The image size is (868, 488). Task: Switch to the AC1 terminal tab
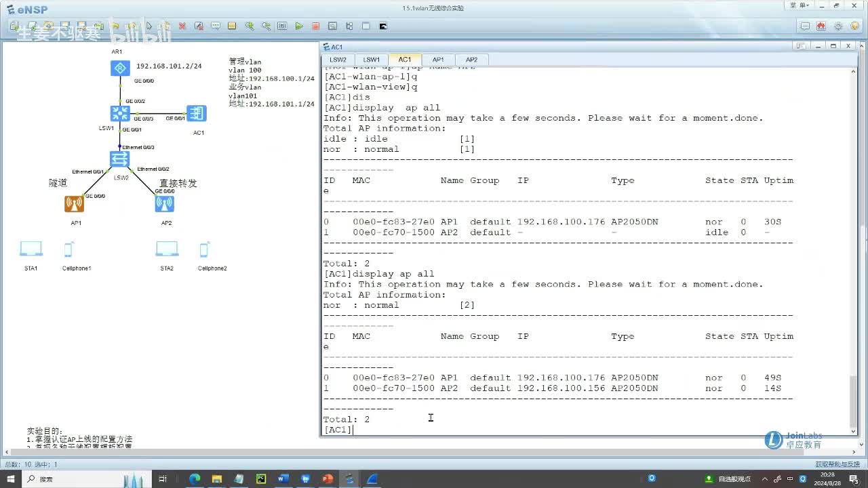[x=405, y=60]
